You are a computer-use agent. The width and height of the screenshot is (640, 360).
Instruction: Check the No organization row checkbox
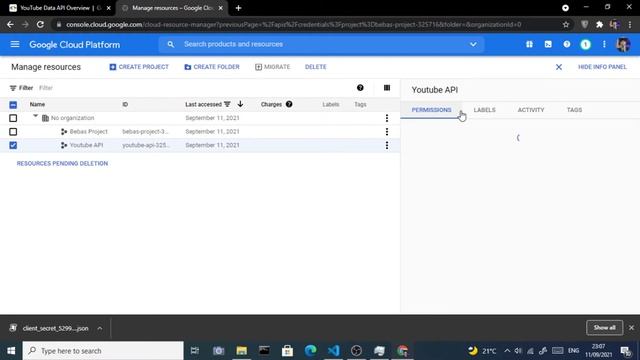tap(13, 118)
